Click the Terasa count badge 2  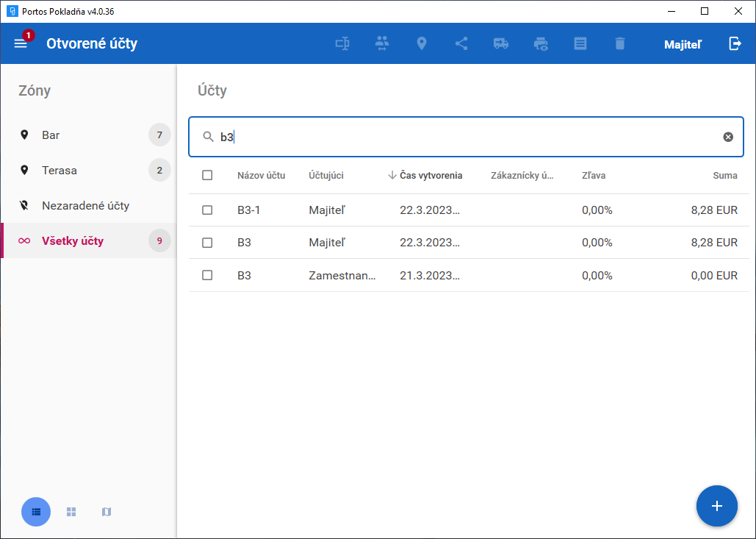pos(159,170)
